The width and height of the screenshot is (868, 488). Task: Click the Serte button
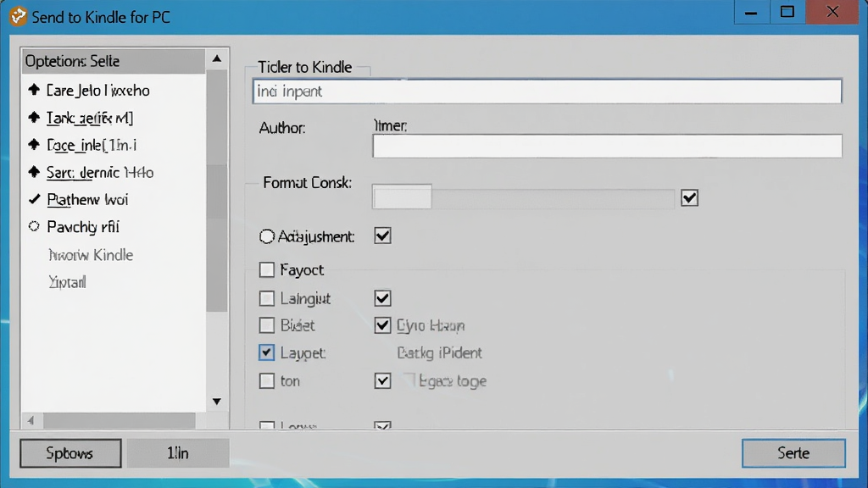793,453
